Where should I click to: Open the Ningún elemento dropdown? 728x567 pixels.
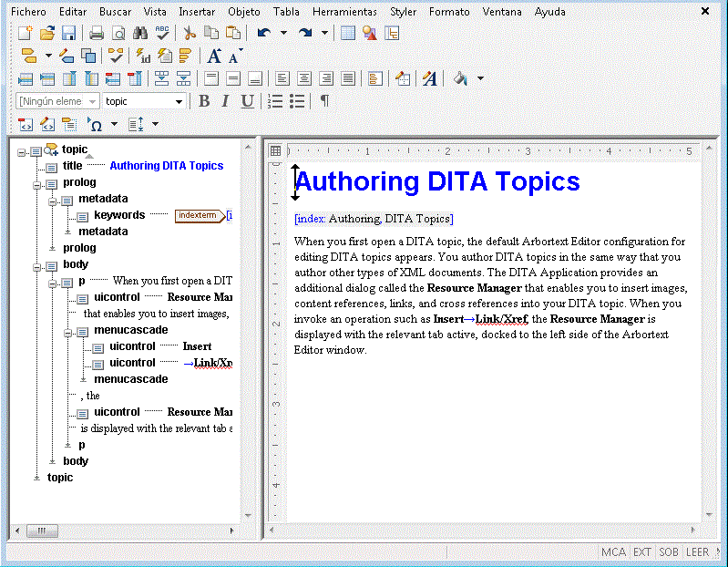92,102
